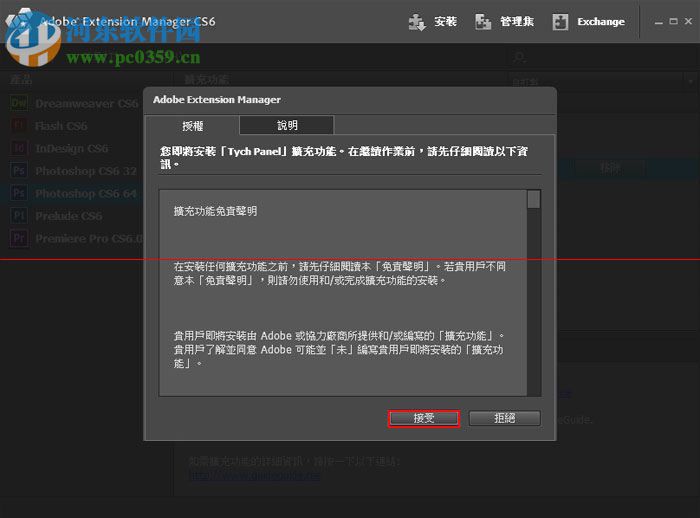Image resolution: width=700 pixels, height=518 pixels.
Task: Minimize the Extension Manager window
Action: (658, 21)
